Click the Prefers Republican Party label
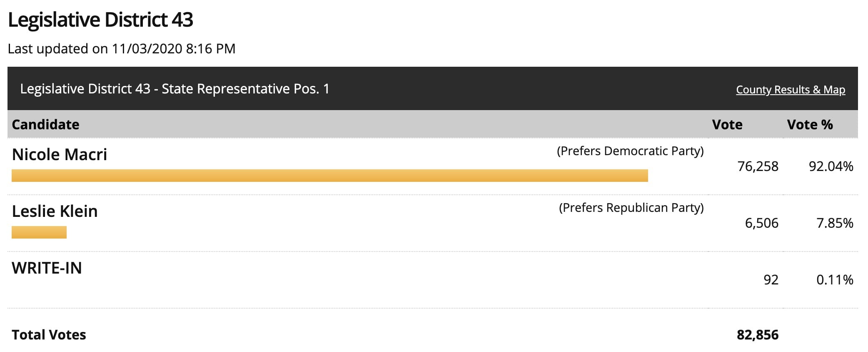Viewport: 868px width, 352px height. coord(631,208)
